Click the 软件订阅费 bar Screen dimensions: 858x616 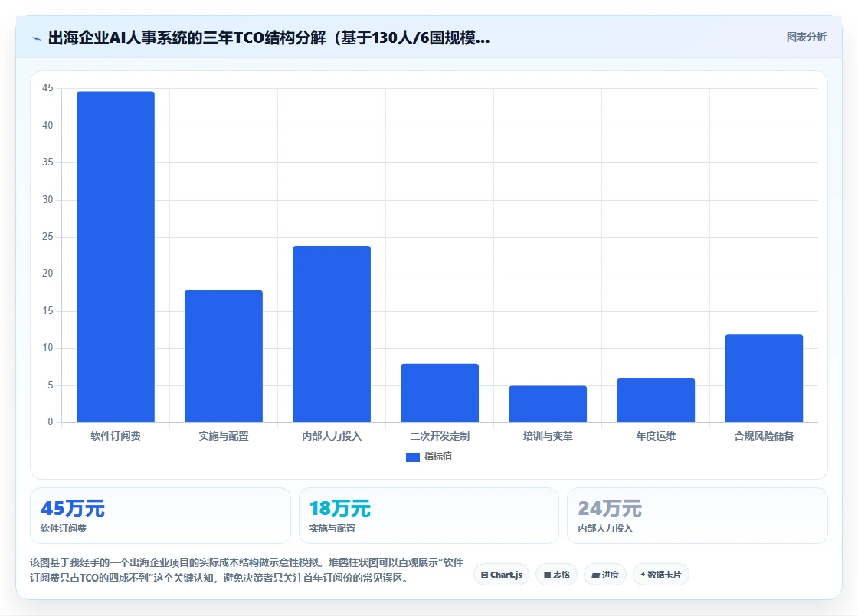116,257
